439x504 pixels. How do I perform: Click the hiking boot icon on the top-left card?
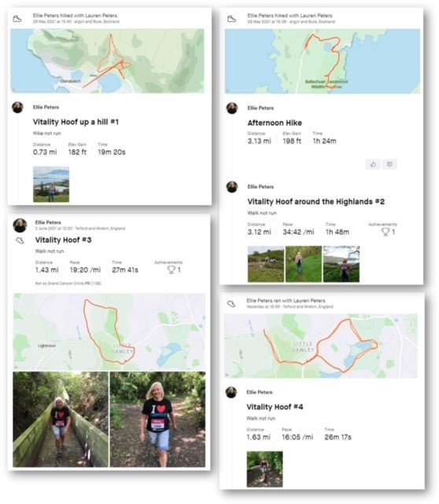pos(17,19)
